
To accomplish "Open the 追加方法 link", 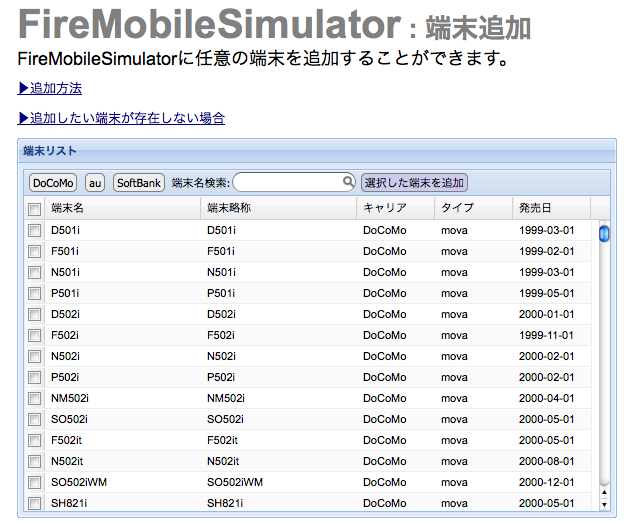I will tap(49, 88).
